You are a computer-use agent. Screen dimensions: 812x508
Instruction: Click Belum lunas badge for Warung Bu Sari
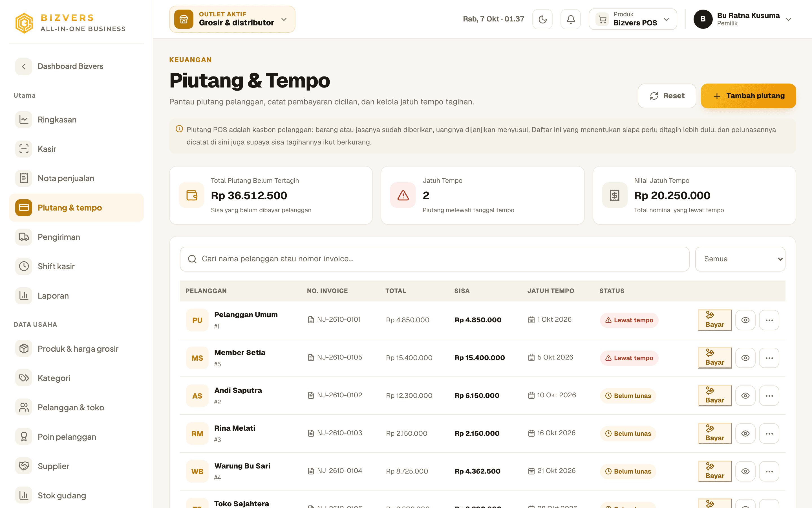[628, 471]
